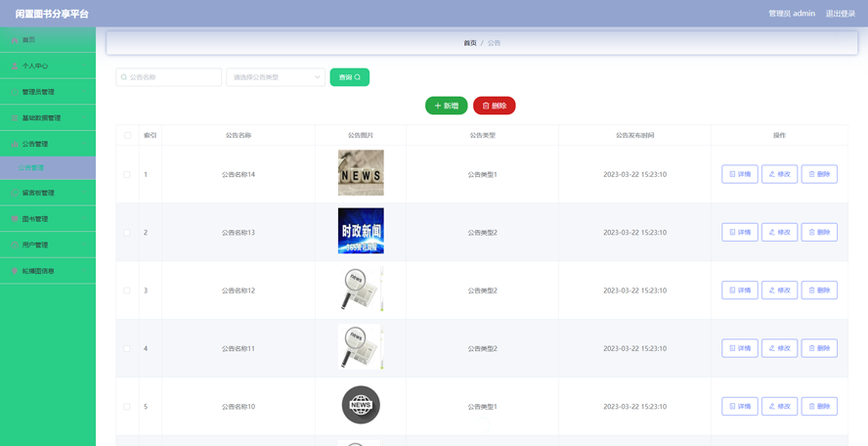
Task: Click the home icon beside 首页 in sidebar
Action: [x=15, y=40]
